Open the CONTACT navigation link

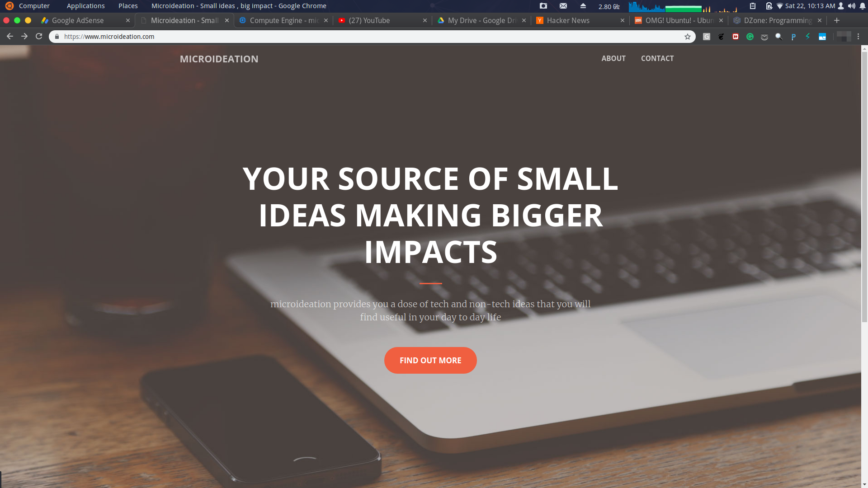(657, 58)
